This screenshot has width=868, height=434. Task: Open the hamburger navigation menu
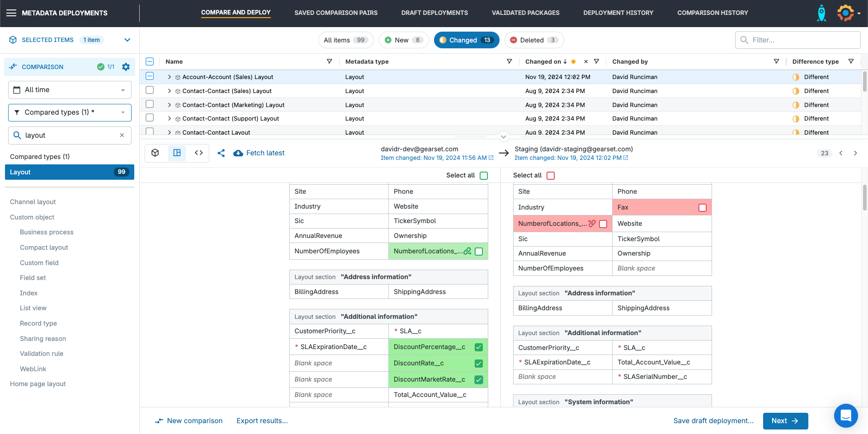(11, 13)
